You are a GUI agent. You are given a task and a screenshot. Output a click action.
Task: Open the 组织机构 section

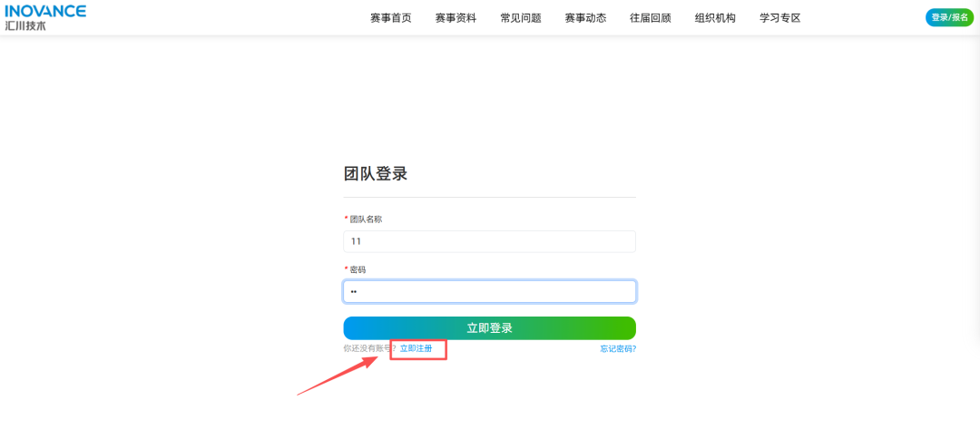tap(715, 18)
